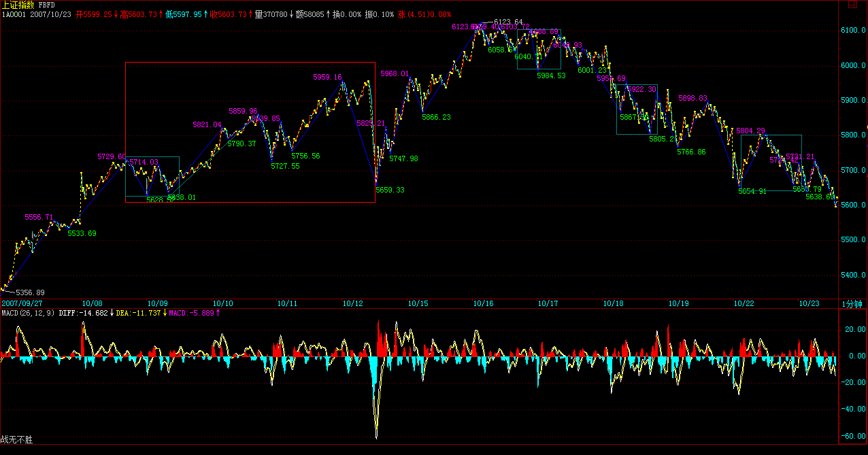Screen dimensions: 868x455
Task: Click the green 5659.33 low label
Action: coord(390,190)
